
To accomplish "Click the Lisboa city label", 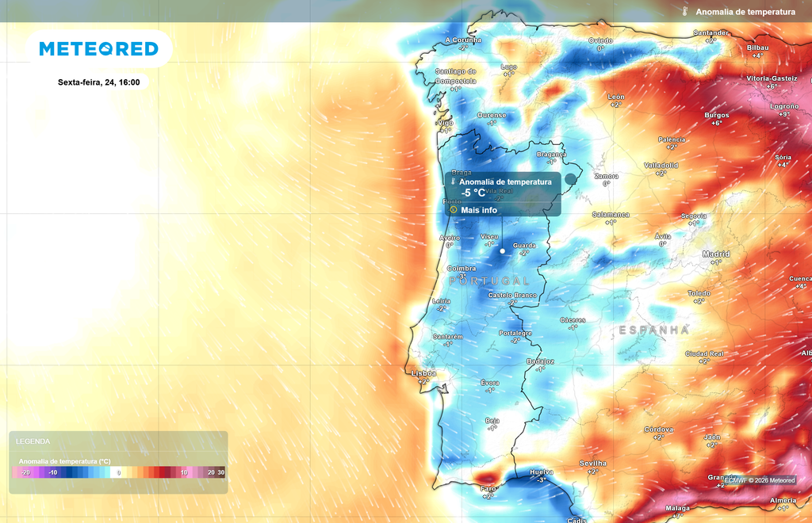I will coord(423,373).
